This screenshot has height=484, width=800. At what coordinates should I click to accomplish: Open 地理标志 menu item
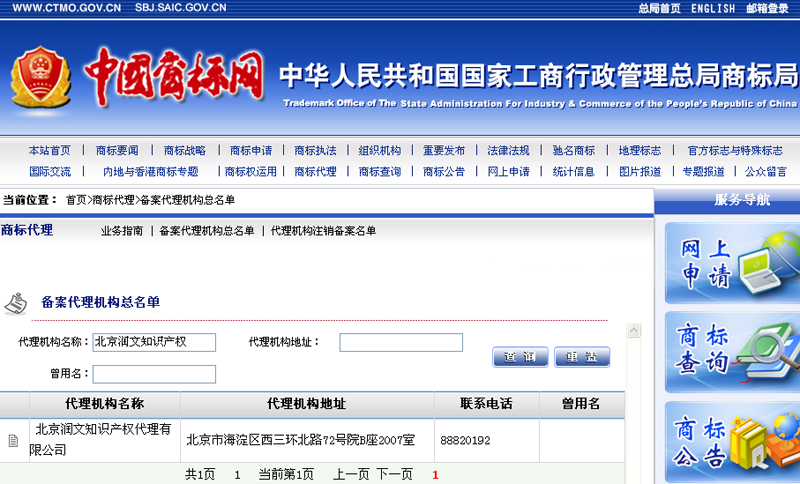click(x=640, y=150)
